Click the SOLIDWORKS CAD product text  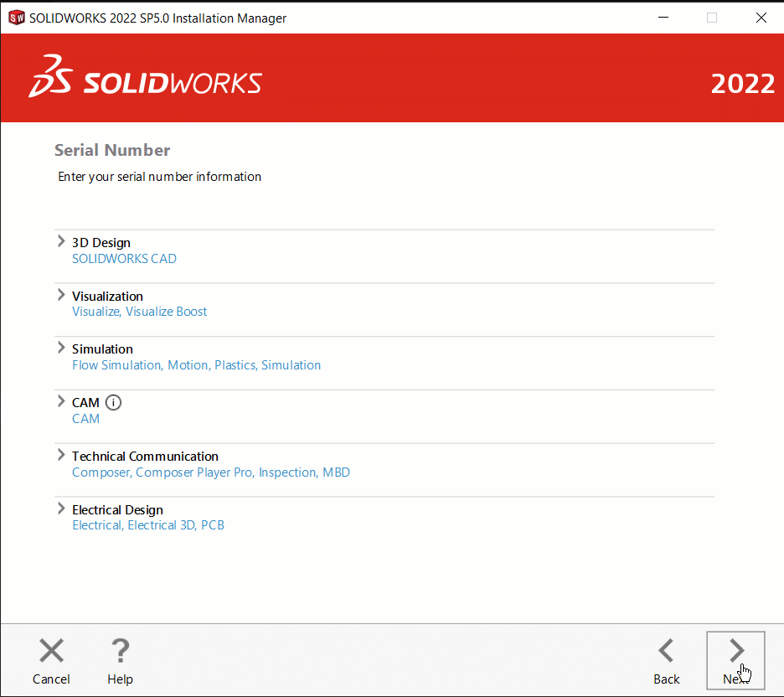tap(124, 259)
